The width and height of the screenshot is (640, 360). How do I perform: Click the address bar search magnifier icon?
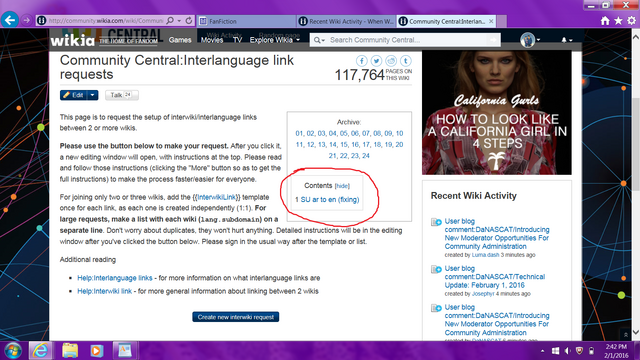click(x=170, y=20)
